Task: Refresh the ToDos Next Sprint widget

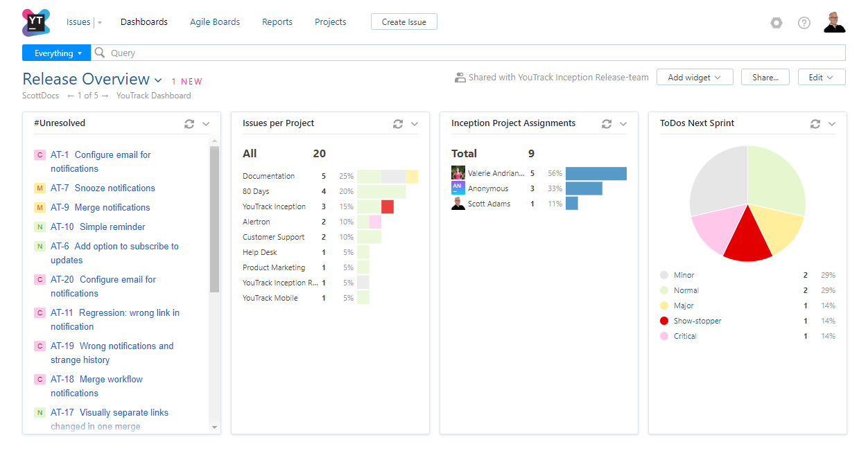Action: click(x=815, y=124)
